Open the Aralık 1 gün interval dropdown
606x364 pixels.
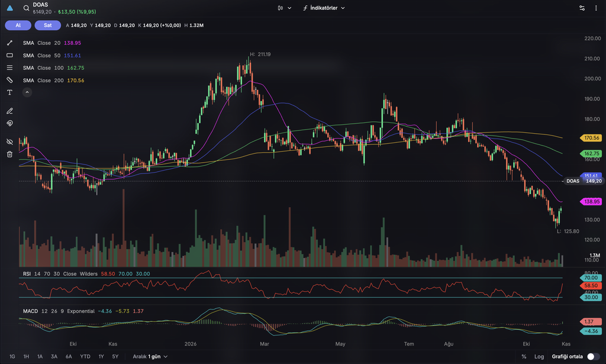point(150,357)
